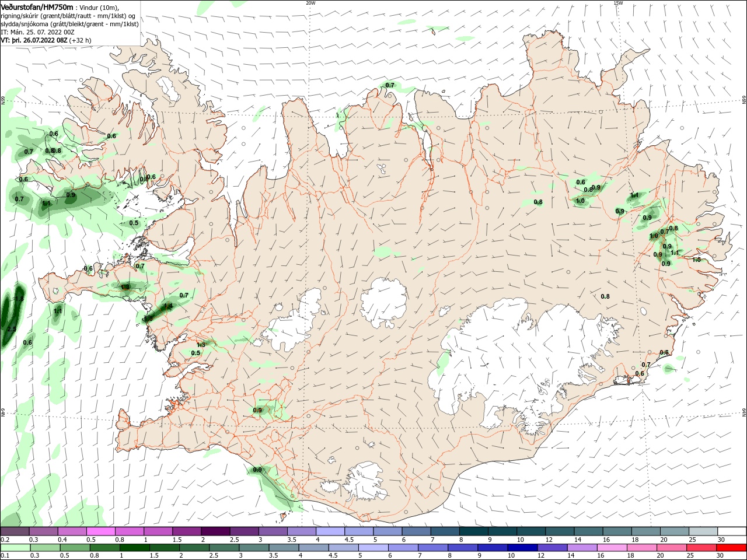
Task: Click the '20W' longitude label
Action: pyautogui.click(x=310, y=3)
